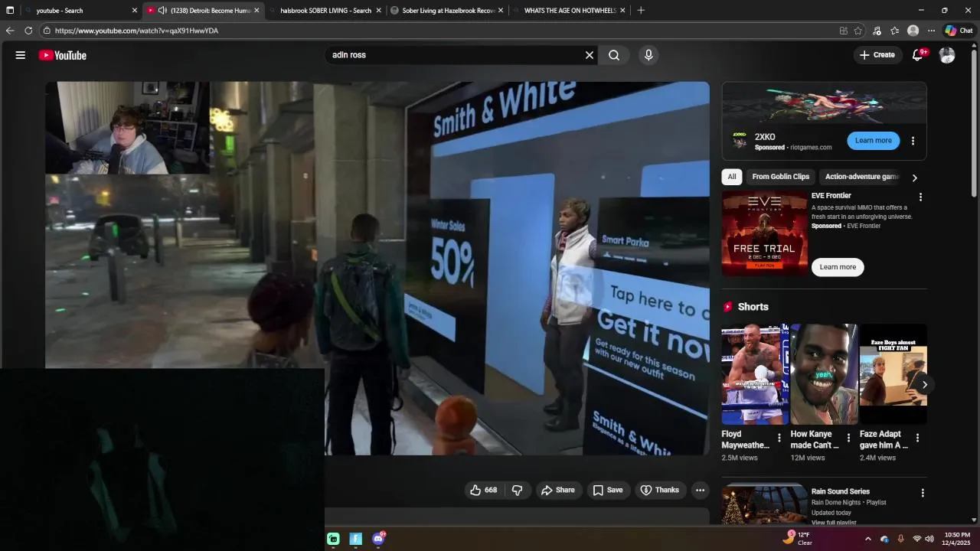The width and height of the screenshot is (980, 551).
Task: Open the green app icon on taskbar
Action: (x=333, y=539)
